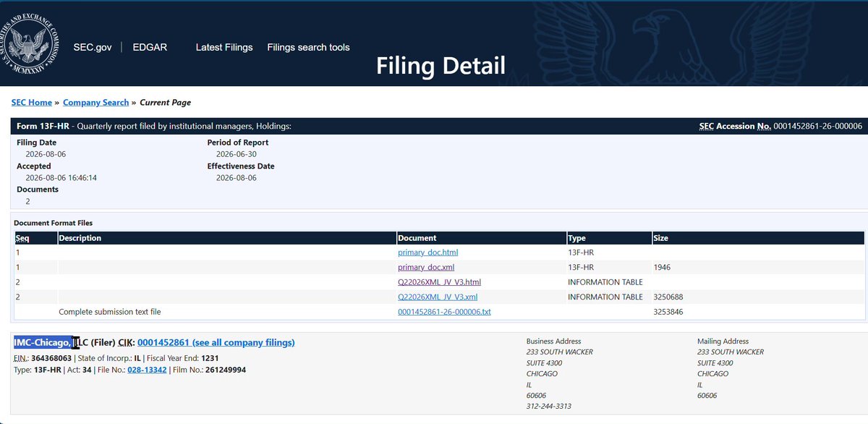The image size is (868, 424).
Task: Open Q22026XML_JV_V3.xml information table
Action: 438,297
